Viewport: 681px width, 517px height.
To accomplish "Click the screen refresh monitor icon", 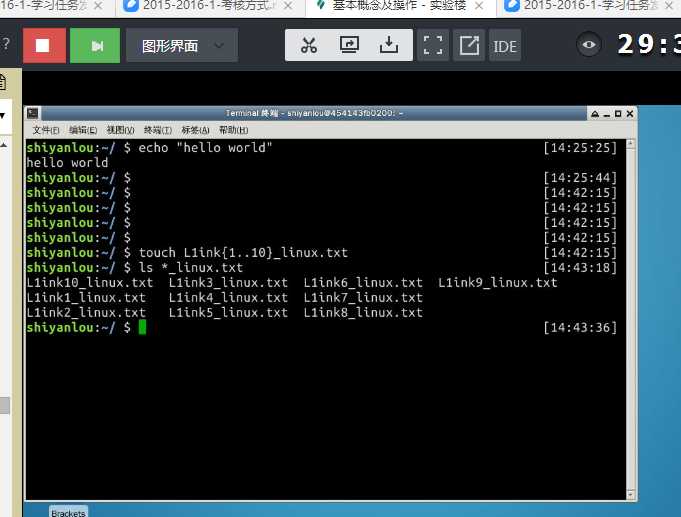I will pyautogui.click(x=349, y=45).
